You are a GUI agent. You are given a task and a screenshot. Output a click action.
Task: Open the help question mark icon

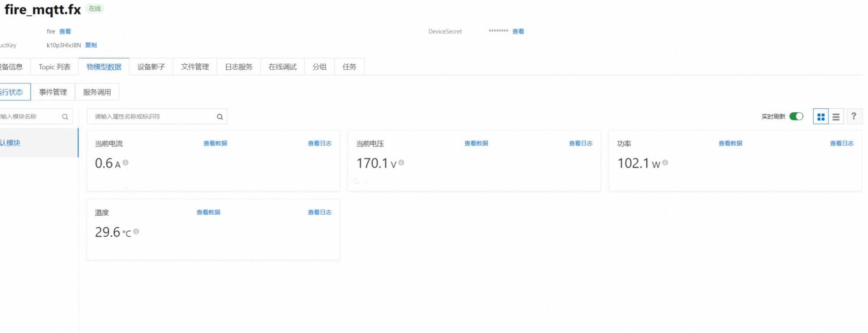pyautogui.click(x=854, y=116)
